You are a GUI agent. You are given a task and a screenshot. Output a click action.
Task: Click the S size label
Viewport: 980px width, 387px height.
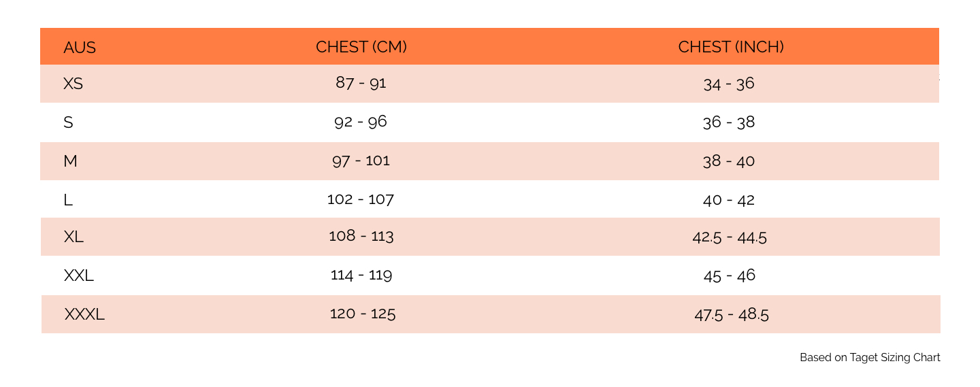click(x=68, y=123)
